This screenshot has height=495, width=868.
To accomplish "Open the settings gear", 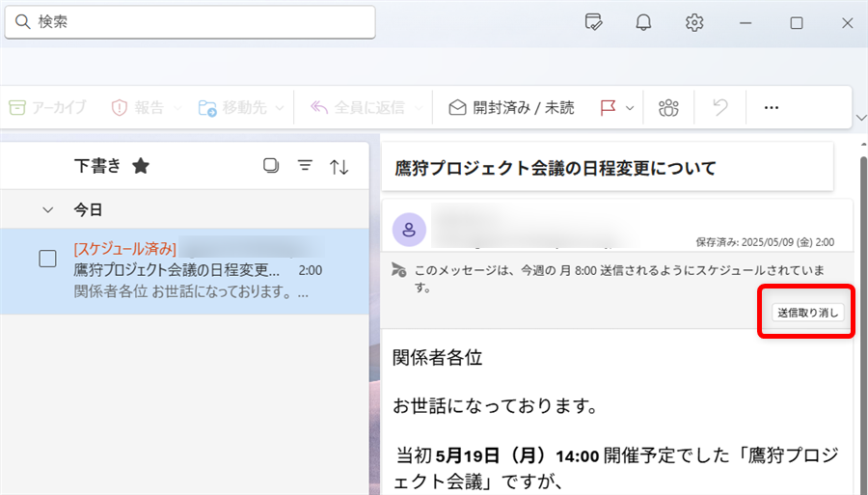I will click(694, 23).
